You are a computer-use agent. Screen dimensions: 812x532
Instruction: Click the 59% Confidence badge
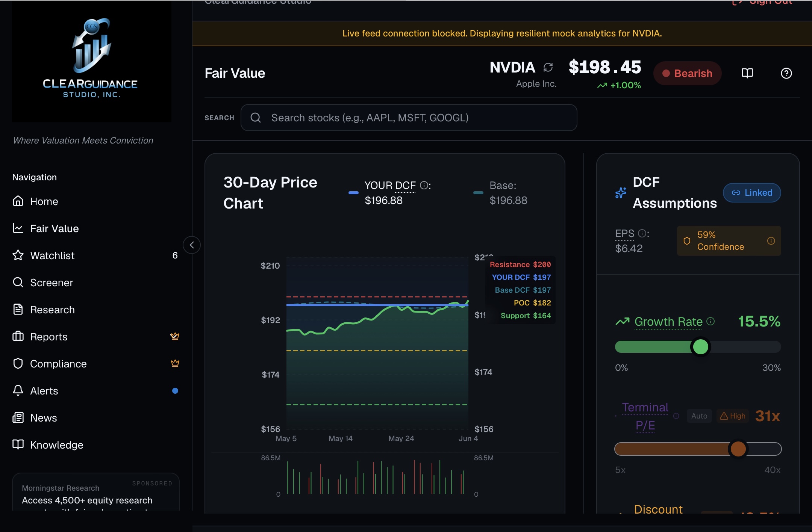coord(729,241)
